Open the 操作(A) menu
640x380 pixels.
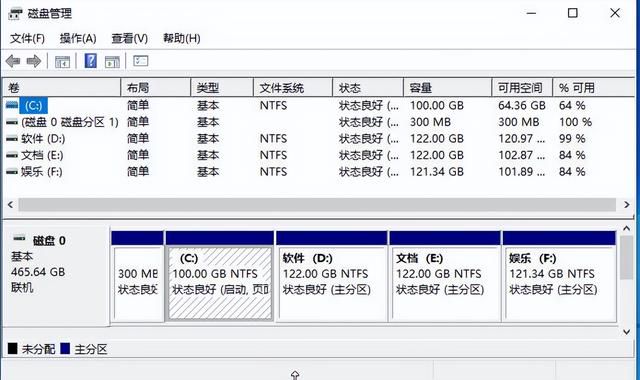click(x=78, y=38)
